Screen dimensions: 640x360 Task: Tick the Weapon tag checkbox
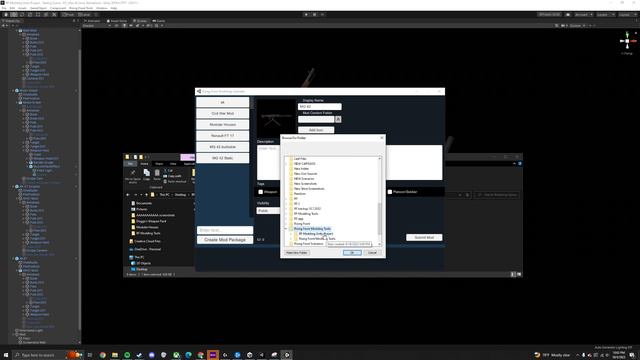(260, 192)
